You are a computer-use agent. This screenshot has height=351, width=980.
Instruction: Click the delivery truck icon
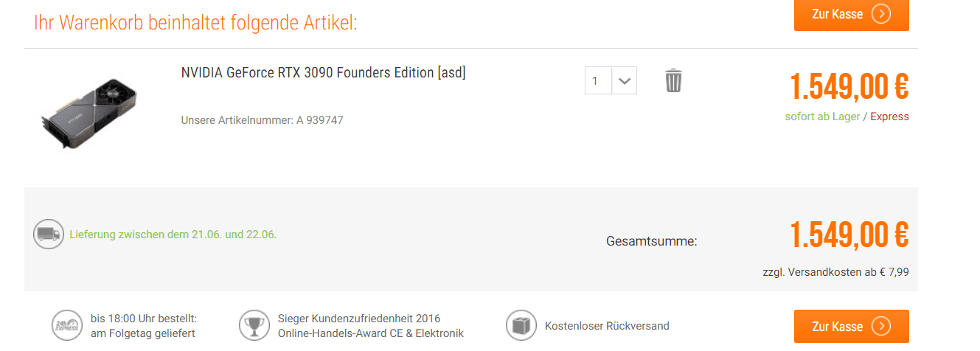click(x=49, y=234)
